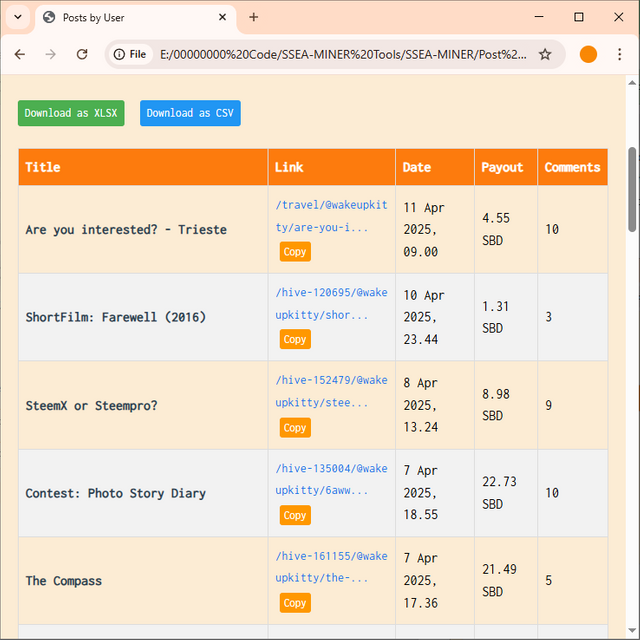Copy link for Are you interested? - Trieste
This screenshot has height=640, width=640.
[295, 251]
